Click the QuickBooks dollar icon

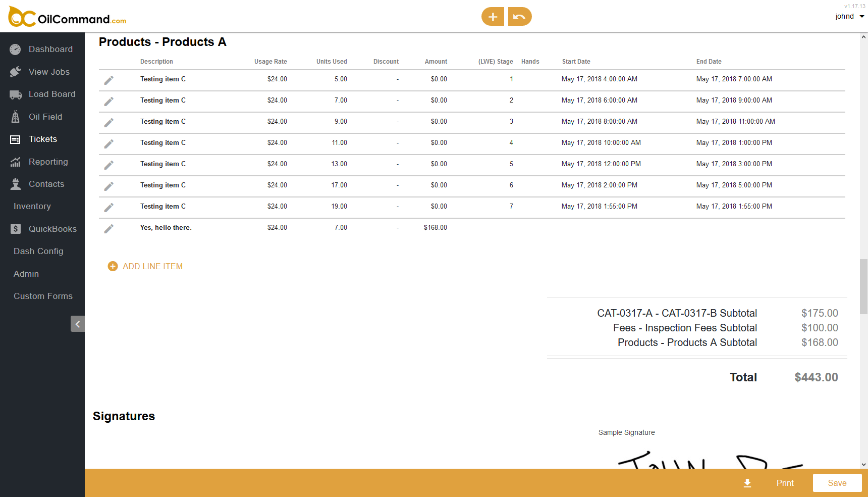pos(16,229)
